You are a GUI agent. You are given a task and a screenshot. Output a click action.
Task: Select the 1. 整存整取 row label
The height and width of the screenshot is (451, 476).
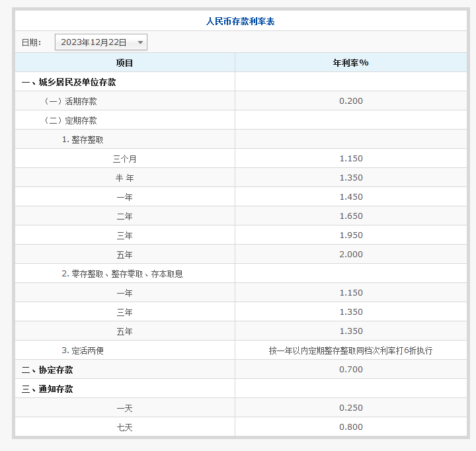tap(83, 140)
